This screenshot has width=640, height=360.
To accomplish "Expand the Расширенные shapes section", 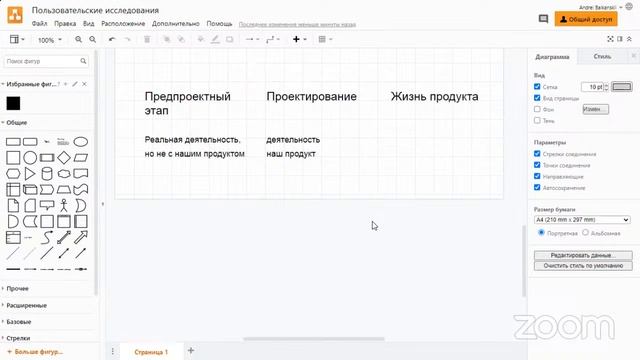I will (26, 305).
